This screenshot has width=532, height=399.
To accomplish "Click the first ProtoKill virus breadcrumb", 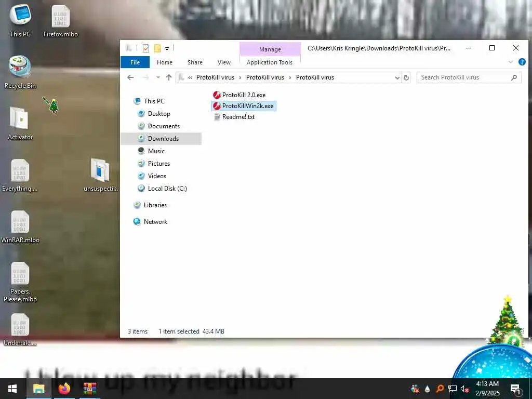I will coord(215,77).
